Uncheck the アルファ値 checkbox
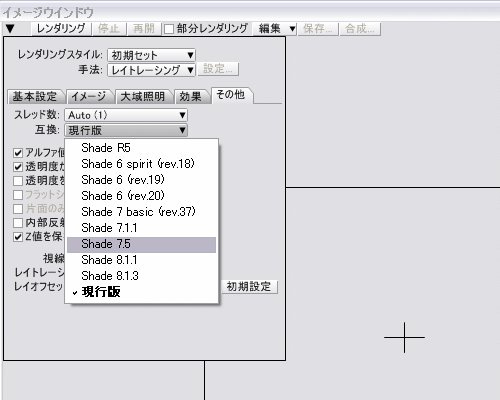500x400 pixels. point(18,153)
